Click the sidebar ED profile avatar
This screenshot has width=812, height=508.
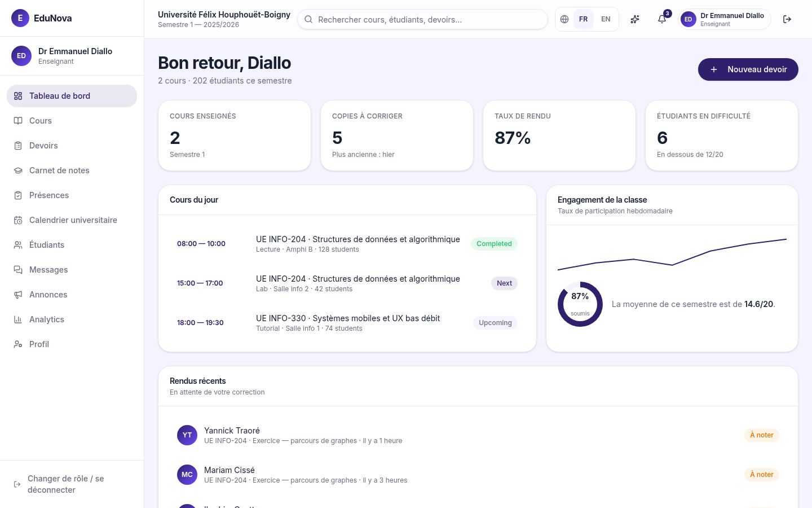click(x=21, y=56)
